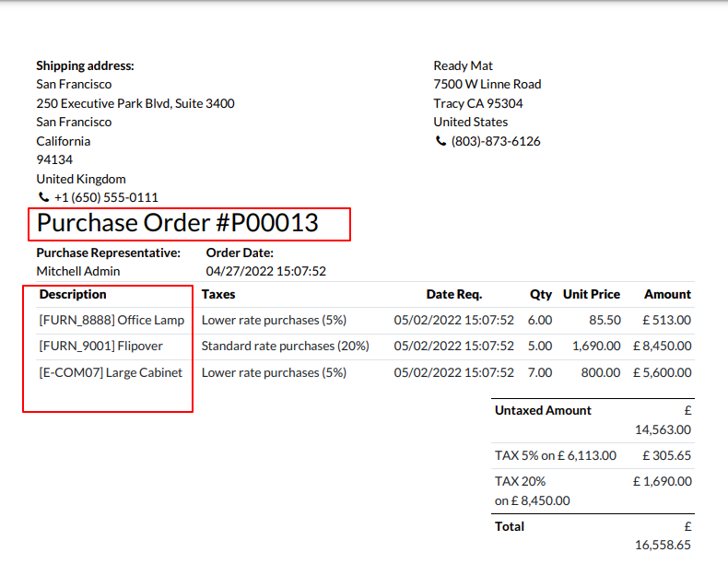
Task: Click the untaxed value '14,563.00'
Action: click(663, 429)
